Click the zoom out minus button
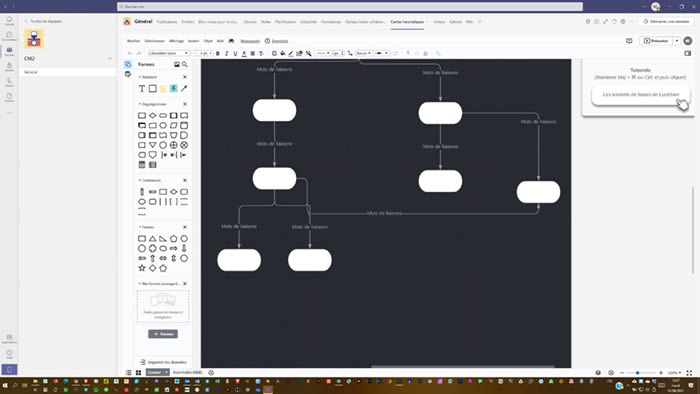700x394 pixels. (x=622, y=373)
